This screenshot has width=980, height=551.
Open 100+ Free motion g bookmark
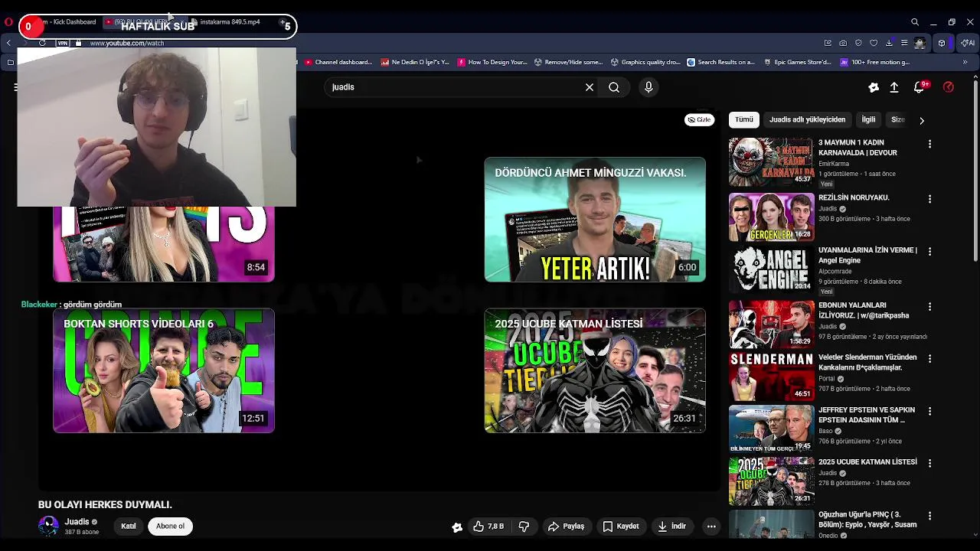click(875, 62)
